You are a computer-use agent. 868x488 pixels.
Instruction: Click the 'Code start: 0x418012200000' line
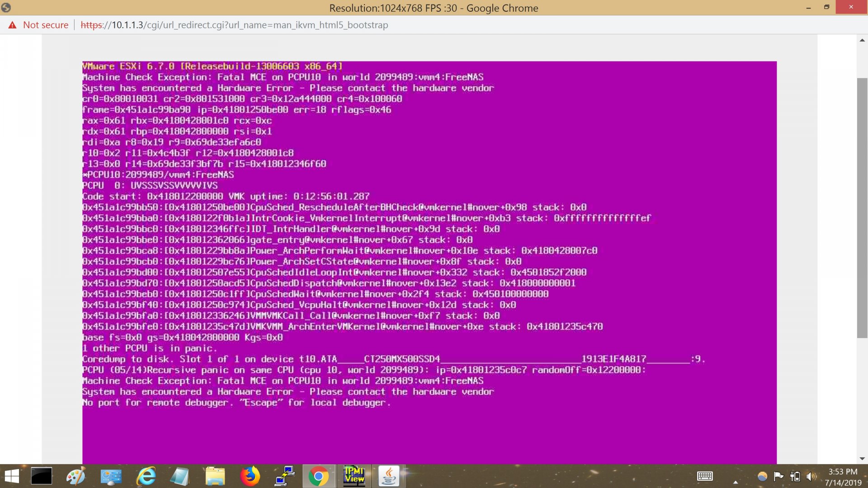click(226, 197)
